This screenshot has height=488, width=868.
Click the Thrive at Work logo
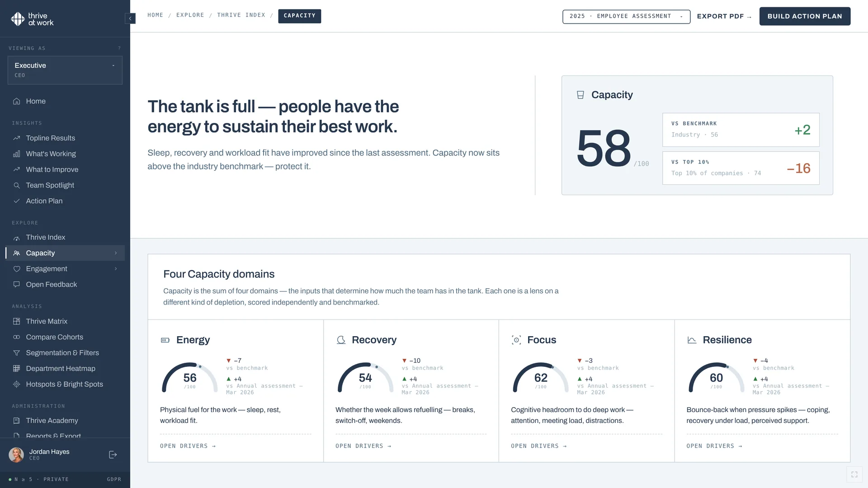[32, 19]
